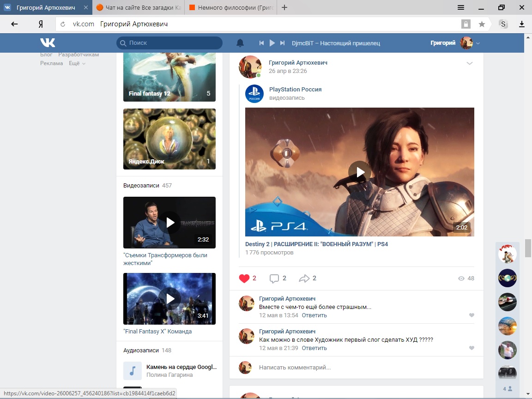532x399 pixels.
Task: Open "Съемки Трансформеров были жесткими" title
Action: [x=165, y=259]
